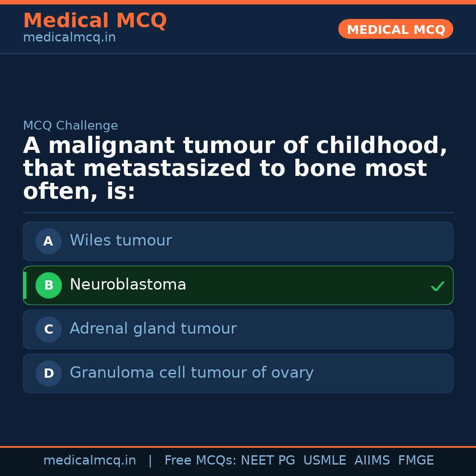Select the Granuloma cell tumour of ovary option

click(238, 373)
